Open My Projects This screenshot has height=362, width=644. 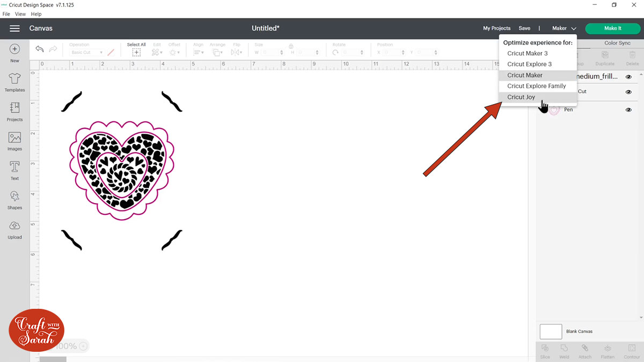click(x=496, y=28)
